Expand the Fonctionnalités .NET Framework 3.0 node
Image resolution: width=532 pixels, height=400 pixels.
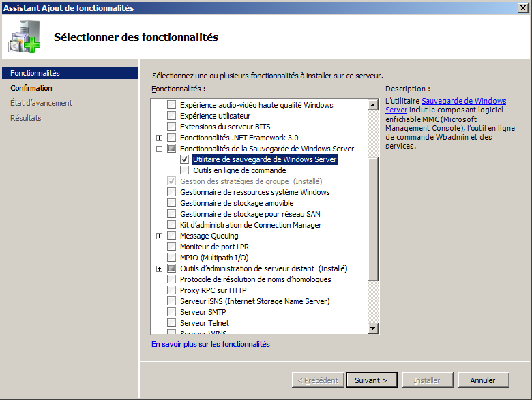coord(160,138)
